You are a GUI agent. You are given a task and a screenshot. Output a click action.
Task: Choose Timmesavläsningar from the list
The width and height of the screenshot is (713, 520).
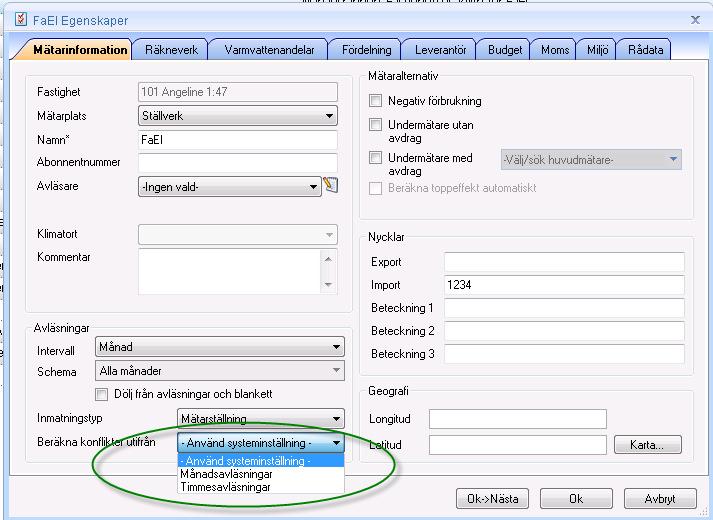[x=261, y=487]
